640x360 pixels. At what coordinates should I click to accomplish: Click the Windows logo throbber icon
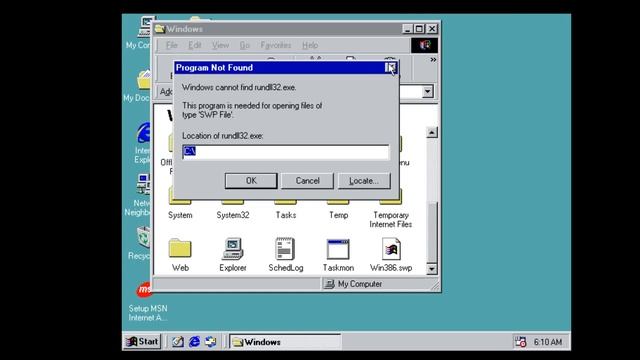tap(424, 45)
